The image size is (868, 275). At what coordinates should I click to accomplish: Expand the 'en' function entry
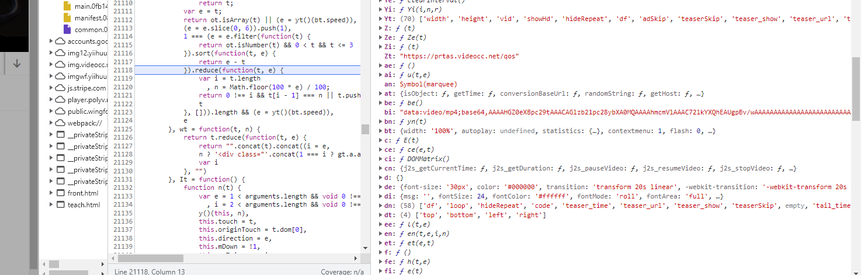point(381,234)
